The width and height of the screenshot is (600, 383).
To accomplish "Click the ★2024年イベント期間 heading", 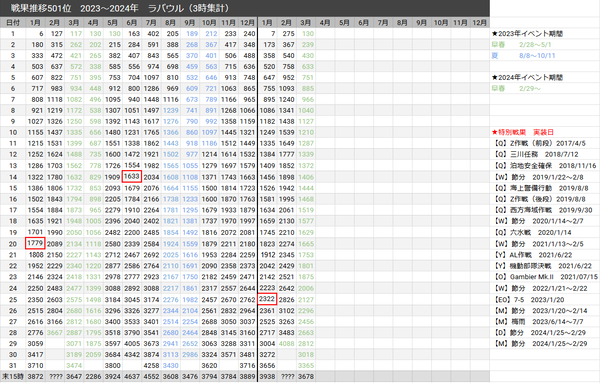I will [527, 77].
